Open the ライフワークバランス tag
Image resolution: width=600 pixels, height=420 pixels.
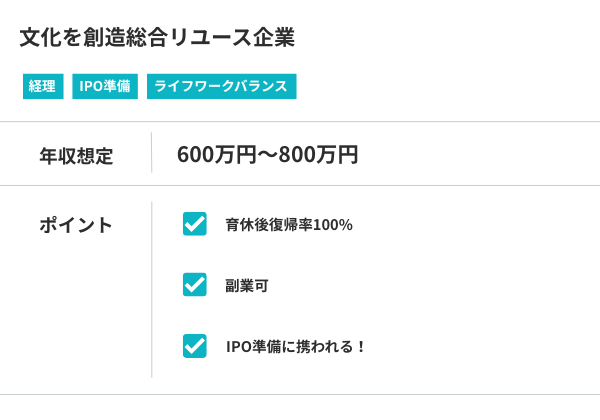222,87
